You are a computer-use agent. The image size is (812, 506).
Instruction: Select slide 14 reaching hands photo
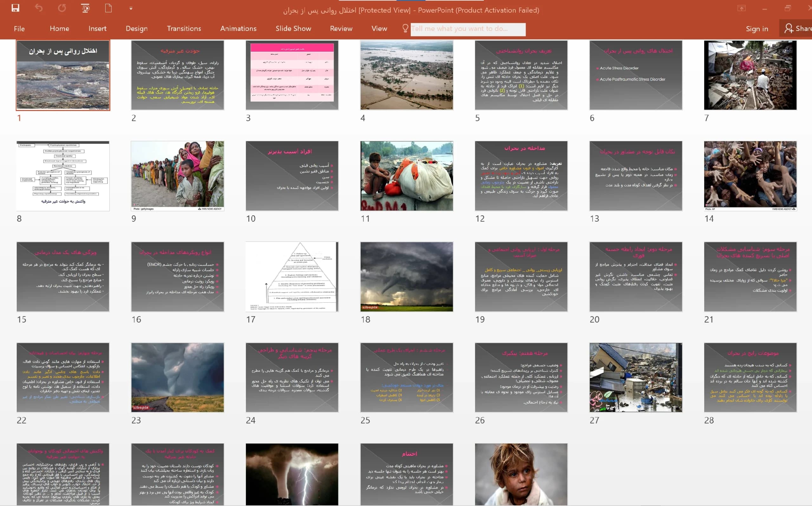750,176
